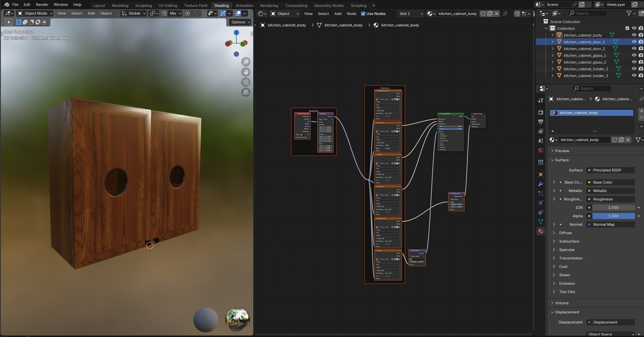The width and height of the screenshot is (644, 337).
Task: Open the Object properties tab
Action: (541, 174)
